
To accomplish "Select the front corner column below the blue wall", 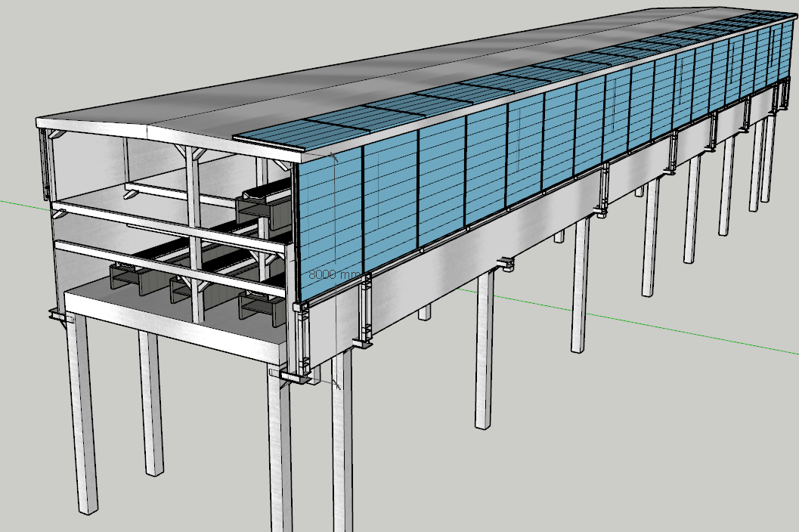I will 280,453.
